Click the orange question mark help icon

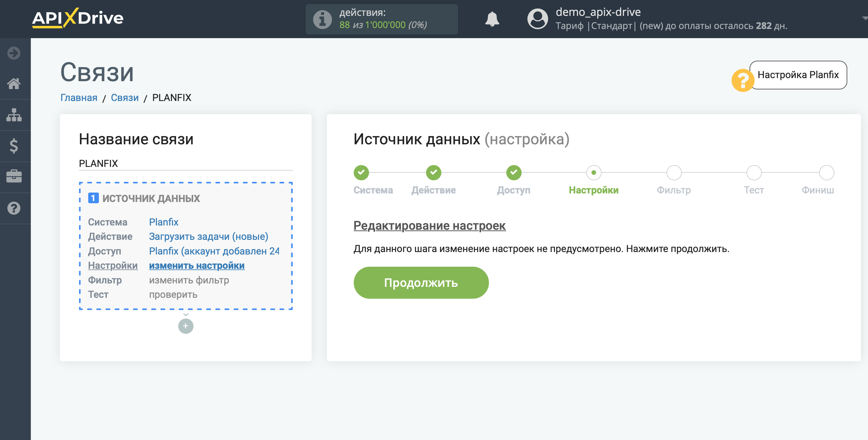coord(742,80)
